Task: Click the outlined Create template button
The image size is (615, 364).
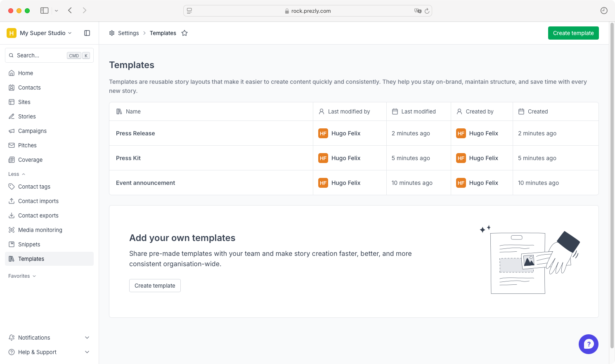Action: [x=155, y=286]
